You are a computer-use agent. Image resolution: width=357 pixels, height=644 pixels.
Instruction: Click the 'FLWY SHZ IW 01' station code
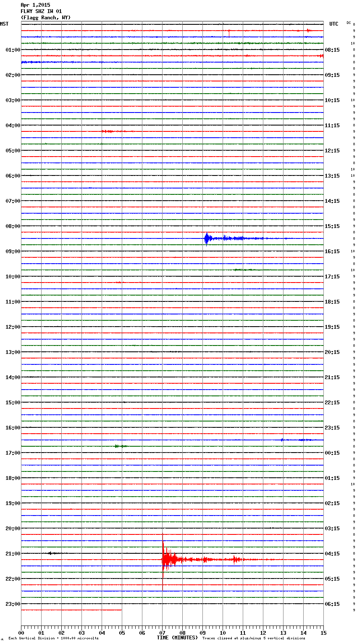pos(41,11)
